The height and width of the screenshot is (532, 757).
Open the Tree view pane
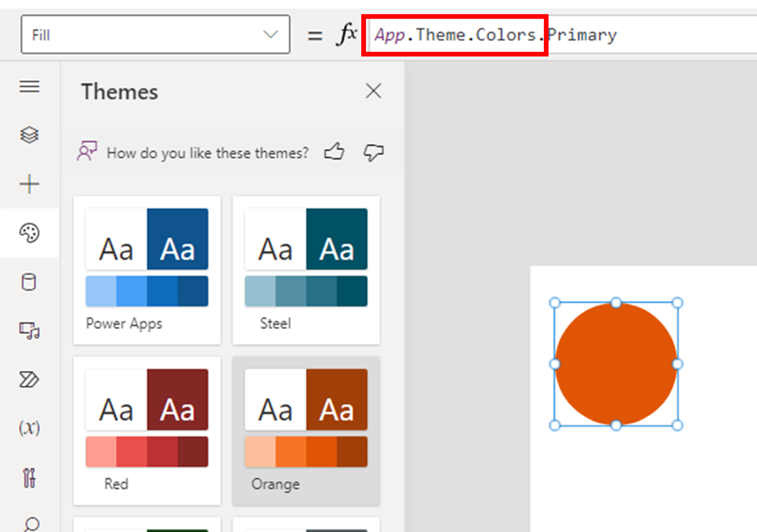tap(29, 134)
